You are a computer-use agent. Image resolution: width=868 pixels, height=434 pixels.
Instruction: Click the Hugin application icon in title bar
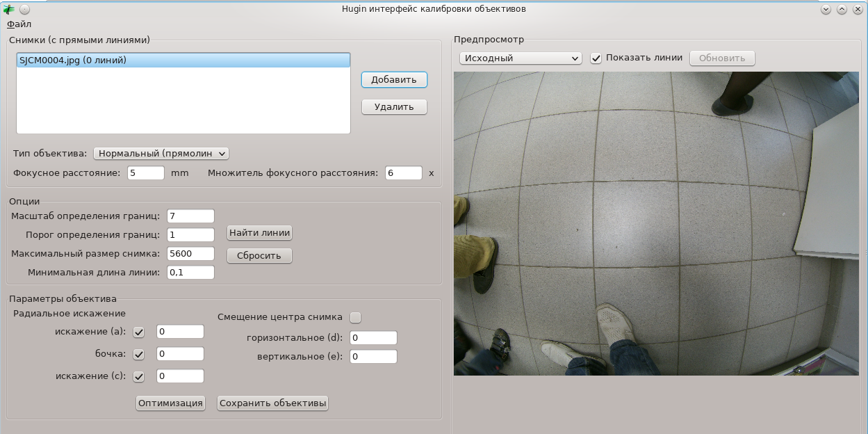click(8, 10)
